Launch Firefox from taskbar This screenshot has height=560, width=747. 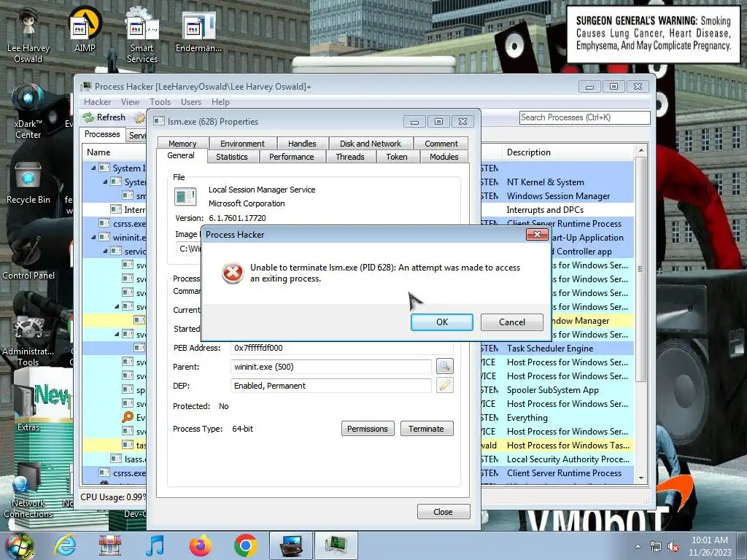click(201, 545)
